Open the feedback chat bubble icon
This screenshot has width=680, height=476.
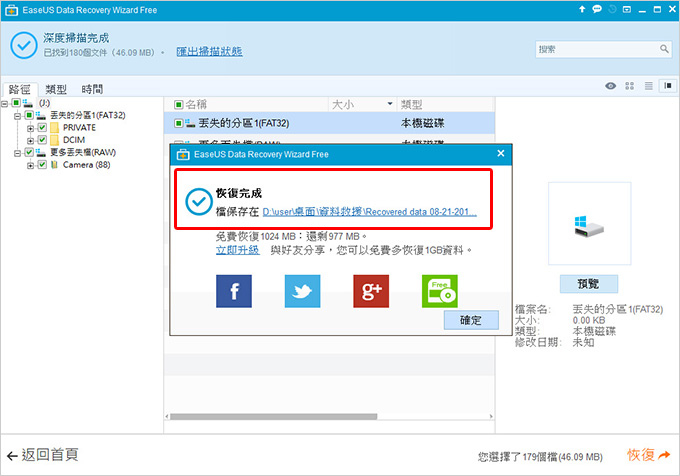coord(597,9)
